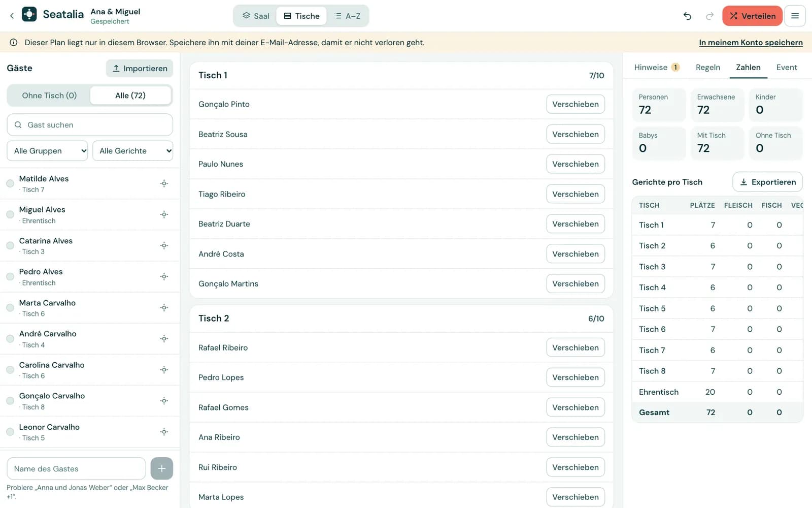Click Verschieben for Rafael Ribeiro
812x508 pixels.
click(x=576, y=347)
